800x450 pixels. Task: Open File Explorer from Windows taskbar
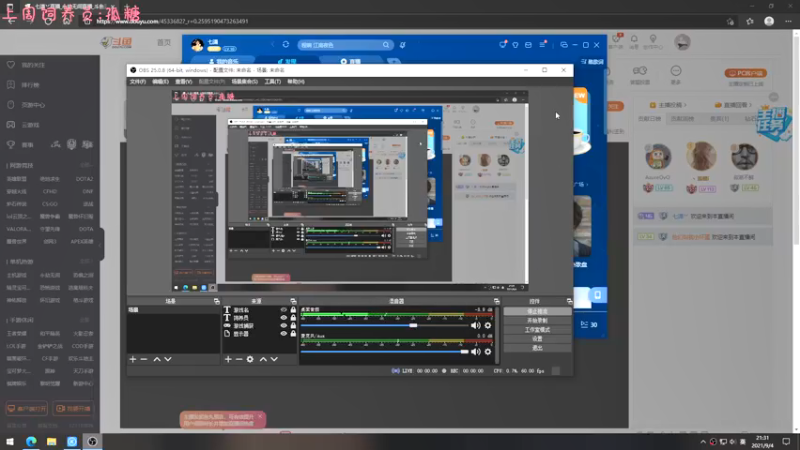(52, 441)
